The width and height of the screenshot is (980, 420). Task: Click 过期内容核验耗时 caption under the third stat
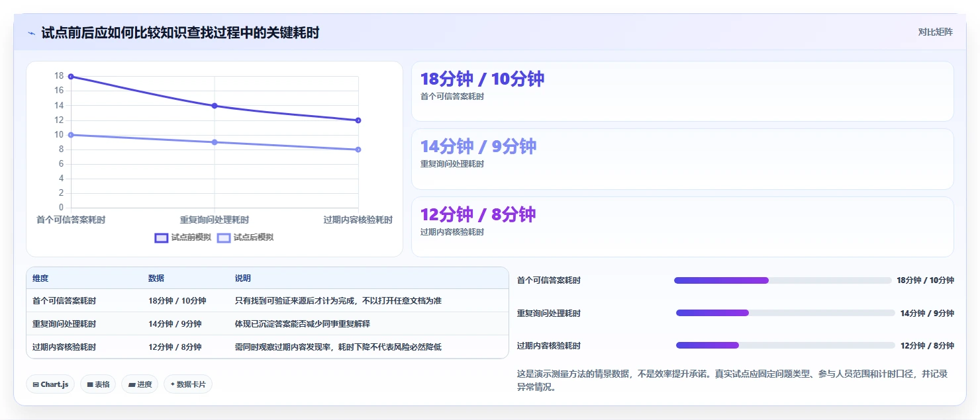pyautogui.click(x=452, y=232)
